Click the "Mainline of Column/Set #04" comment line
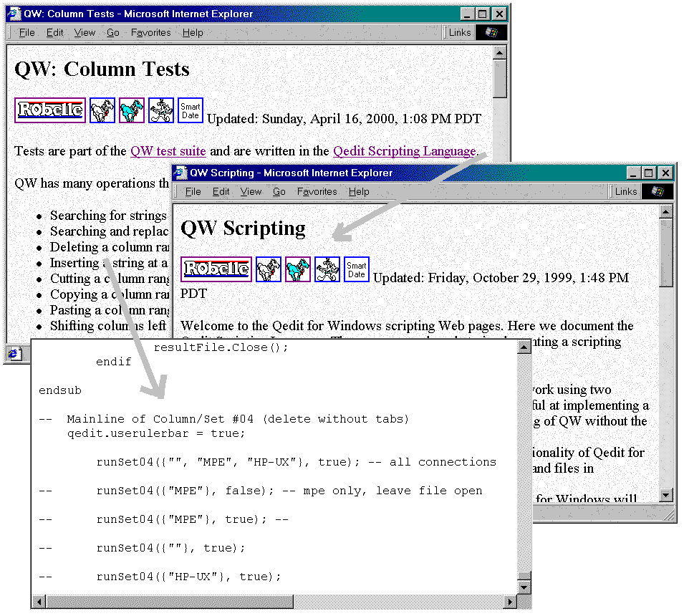684x616 pixels. (223, 419)
